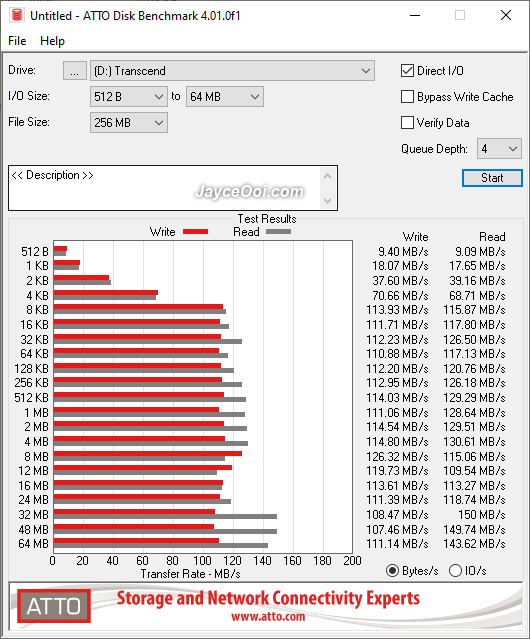The image size is (530, 639).
Task: Minimize the ATTO Disk Benchmark window
Action: pyautogui.click(x=415, y=15)
